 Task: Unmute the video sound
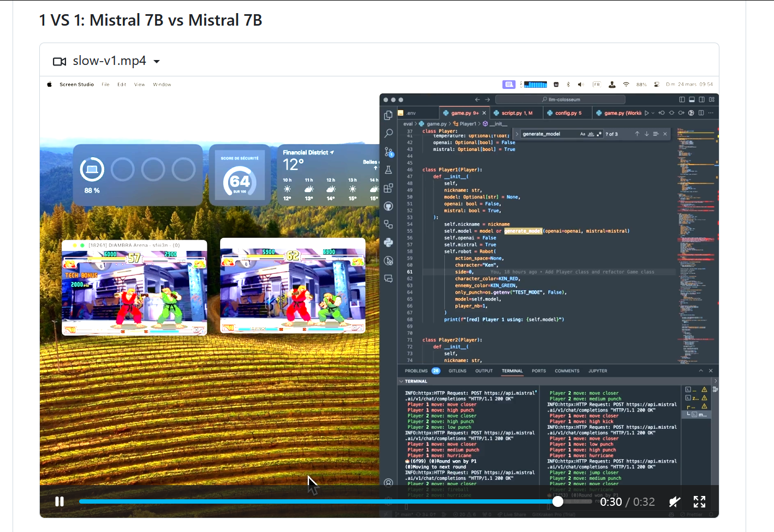pyautogui.click(x=675, y=501)
